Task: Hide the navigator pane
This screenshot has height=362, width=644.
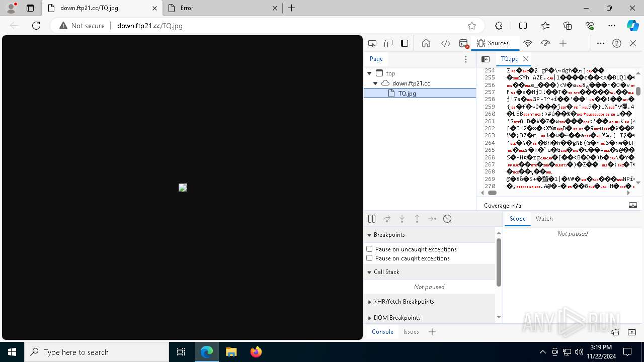Action: pyautogui.click(x=486, y=59)
